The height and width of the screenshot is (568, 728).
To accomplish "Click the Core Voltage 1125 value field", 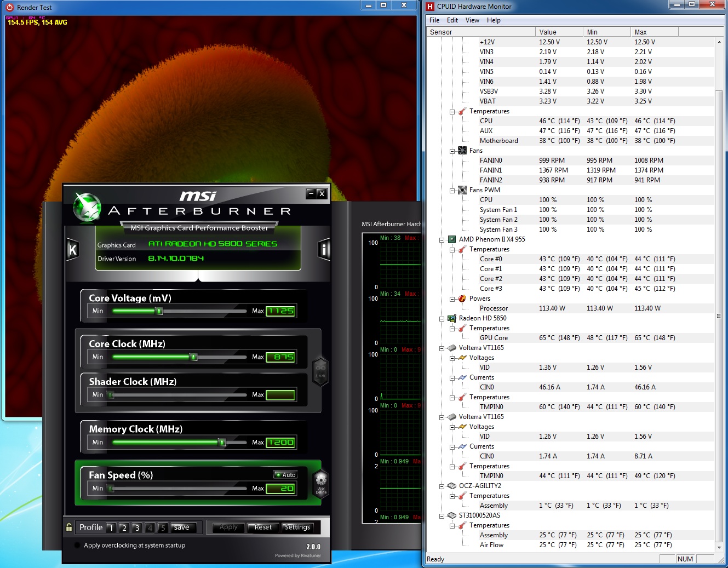I will click(281, 311).
